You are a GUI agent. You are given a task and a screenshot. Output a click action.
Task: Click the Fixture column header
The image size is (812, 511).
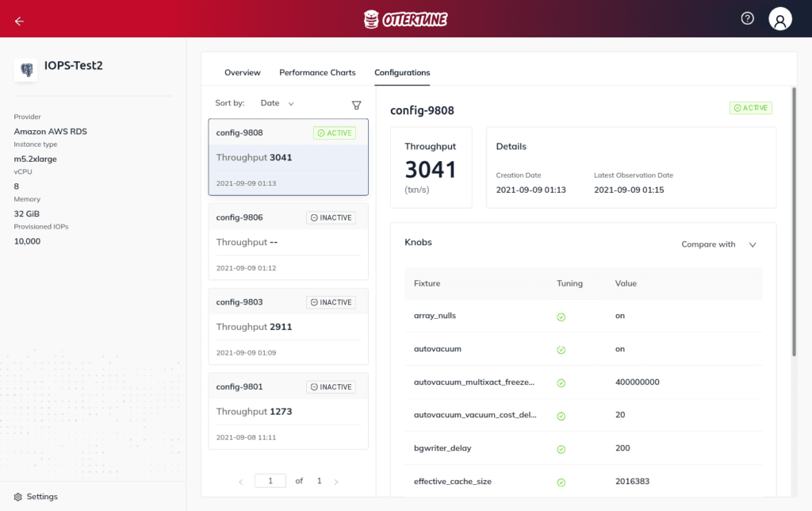[427, 283]
